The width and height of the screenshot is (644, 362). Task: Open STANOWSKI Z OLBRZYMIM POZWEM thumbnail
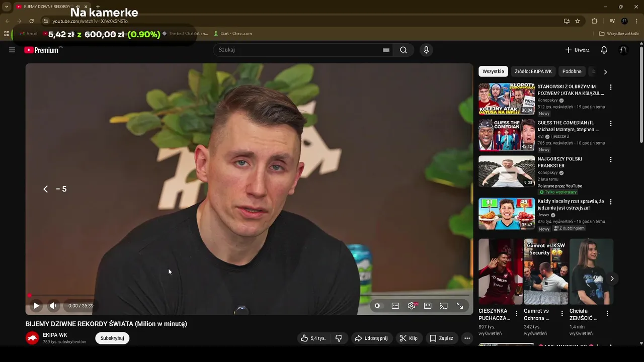(x=507, y=99)
